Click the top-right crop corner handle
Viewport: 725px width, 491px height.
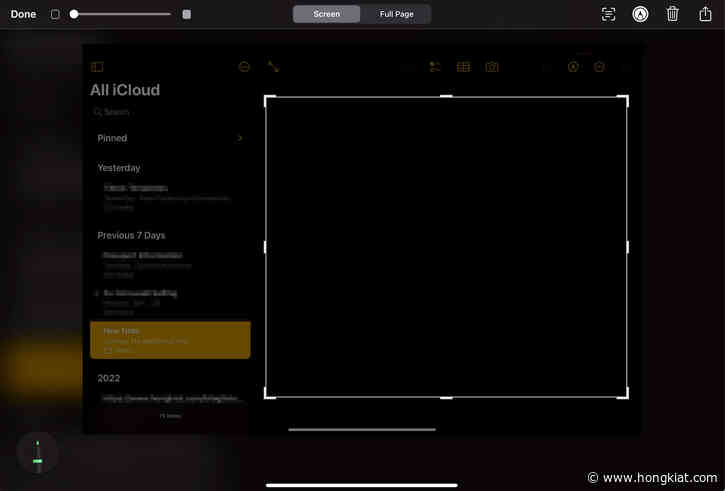click(x=624, y=100)
